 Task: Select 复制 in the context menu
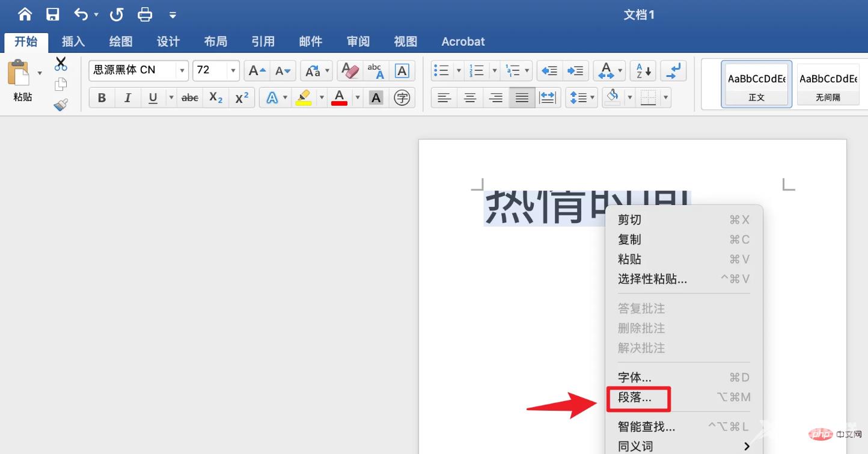click(629, 239)
